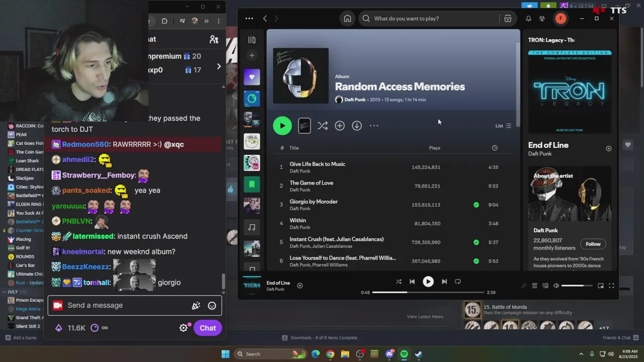
Task: Open Daft Punk artist link in album header
Action: tap(355, 100)
